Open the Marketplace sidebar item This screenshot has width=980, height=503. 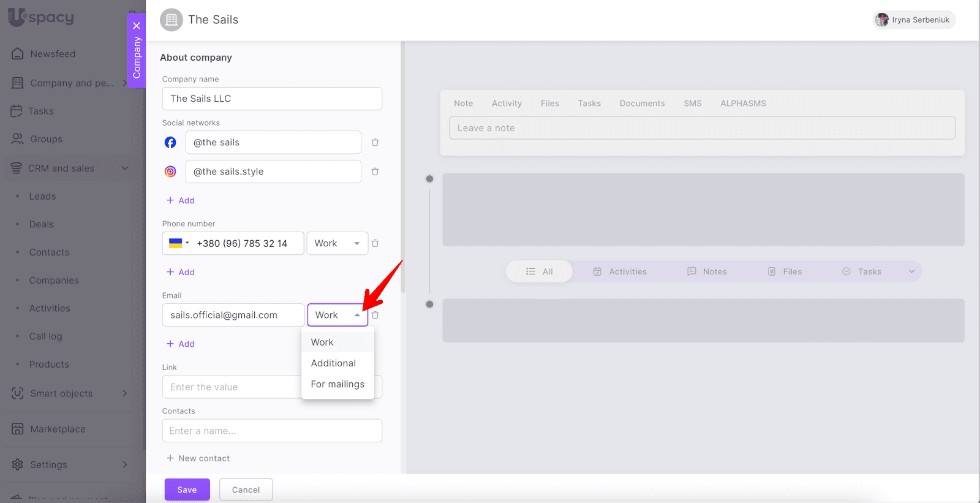58,429
